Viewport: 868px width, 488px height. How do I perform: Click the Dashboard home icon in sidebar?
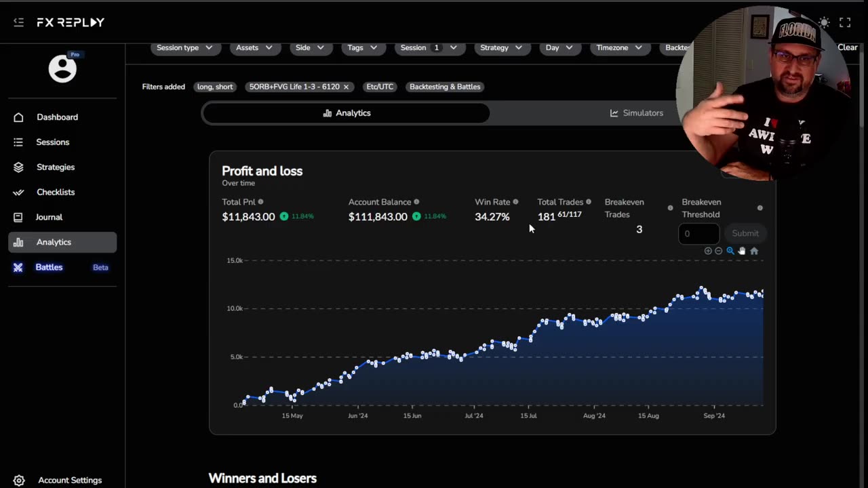18,117
